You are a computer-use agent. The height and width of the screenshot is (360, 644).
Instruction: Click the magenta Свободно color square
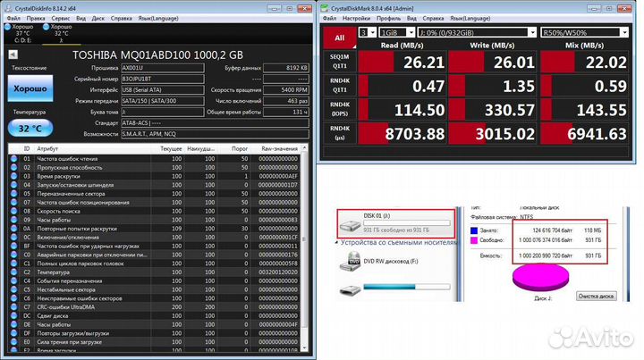(474, 240)
